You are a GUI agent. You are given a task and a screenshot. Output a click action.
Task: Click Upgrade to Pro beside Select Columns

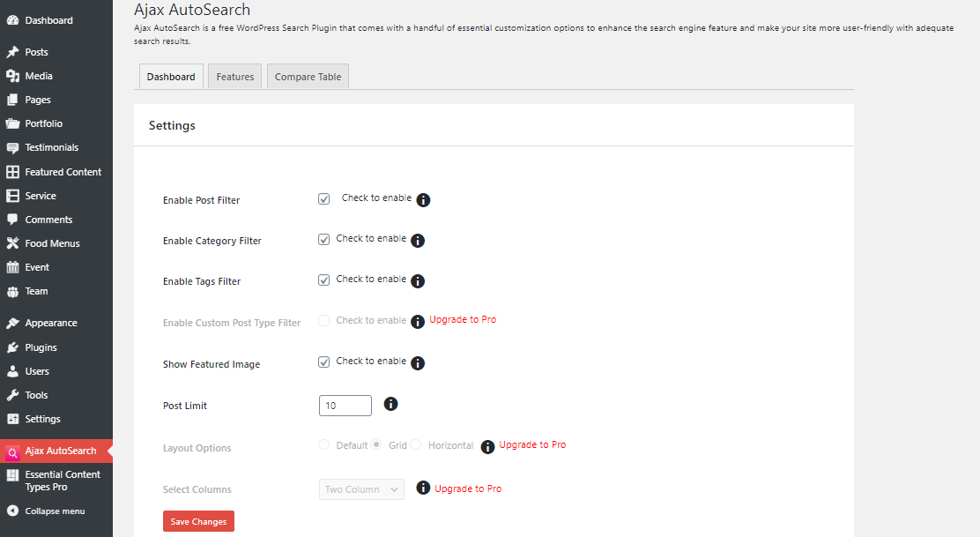(468, 489)
